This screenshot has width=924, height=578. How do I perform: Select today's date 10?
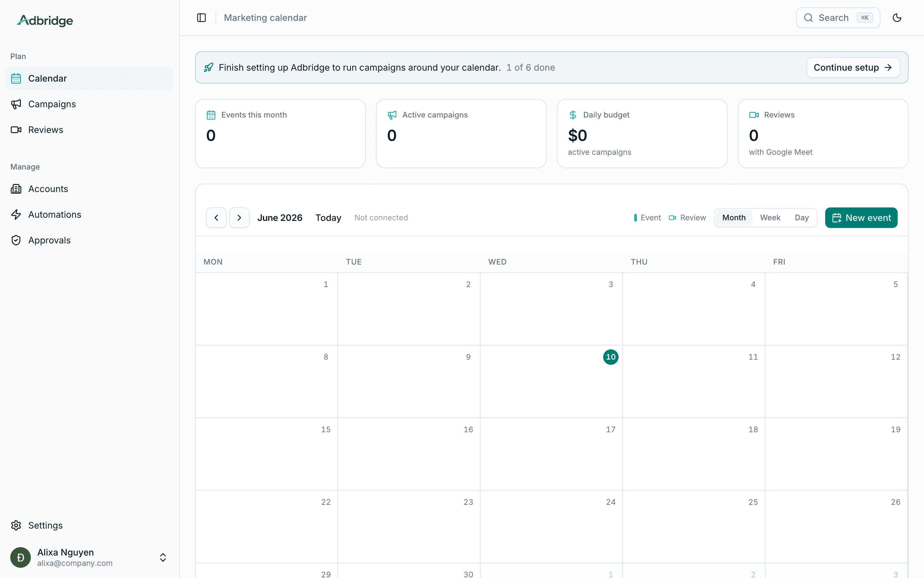tap(611, 357)
